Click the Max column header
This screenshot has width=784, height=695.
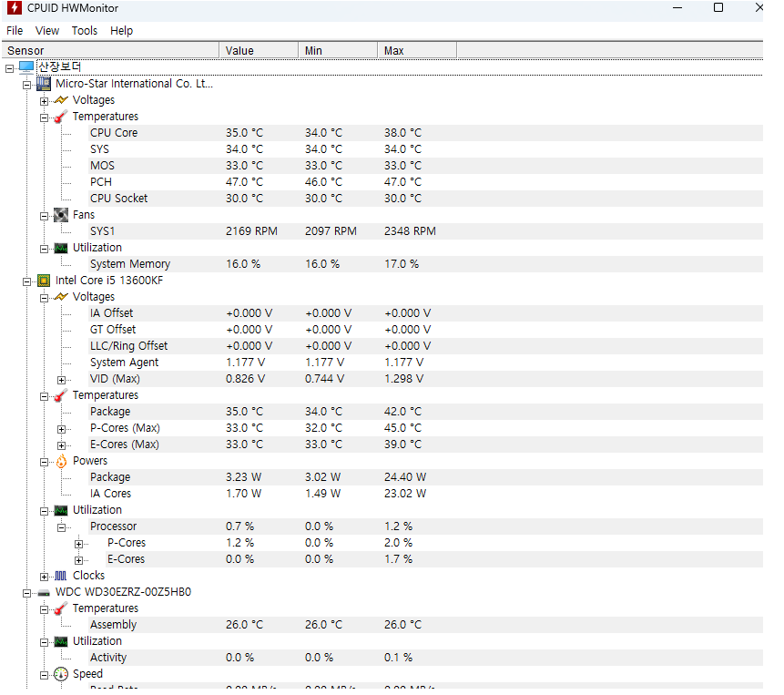417,50
